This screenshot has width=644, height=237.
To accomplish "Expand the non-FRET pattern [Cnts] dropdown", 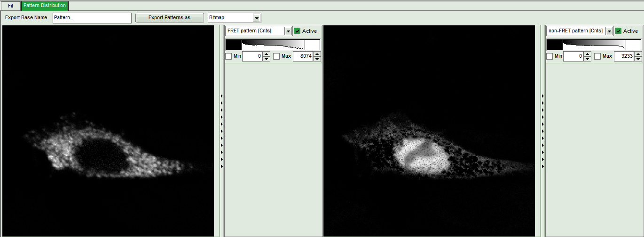I will point(609,31).
